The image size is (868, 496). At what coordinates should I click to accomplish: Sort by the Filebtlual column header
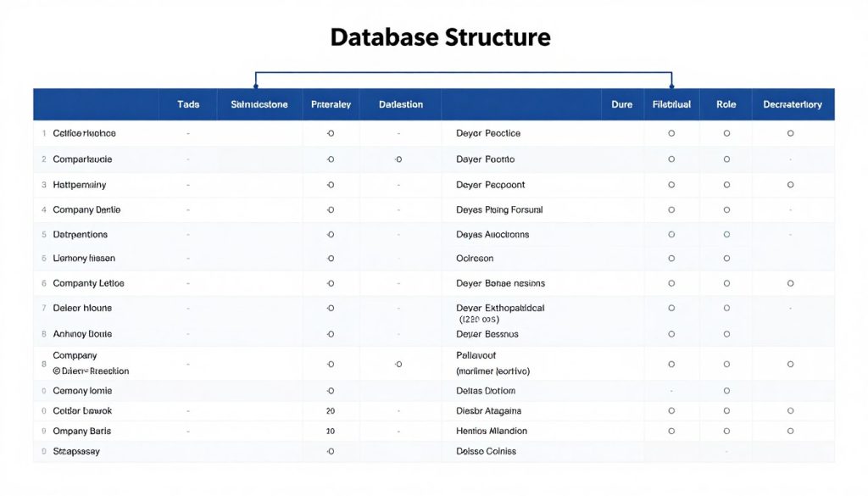pyautogui.click(x=671, y=104)
